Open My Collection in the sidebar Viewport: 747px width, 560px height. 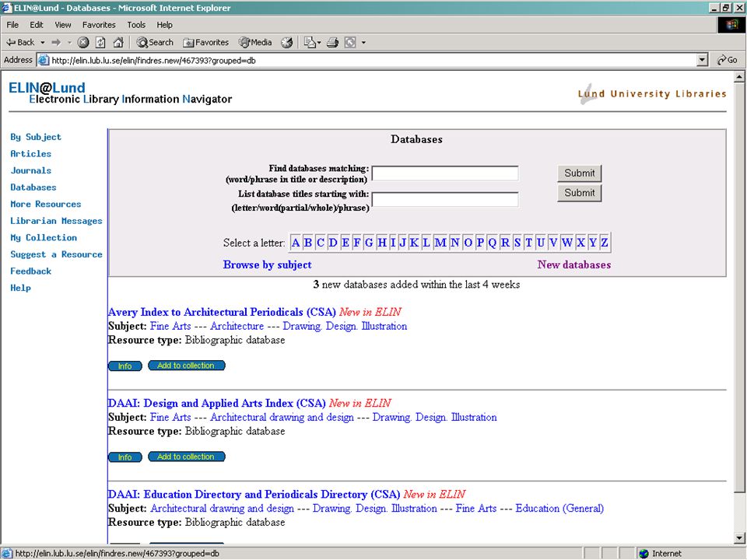click(44, 238)
